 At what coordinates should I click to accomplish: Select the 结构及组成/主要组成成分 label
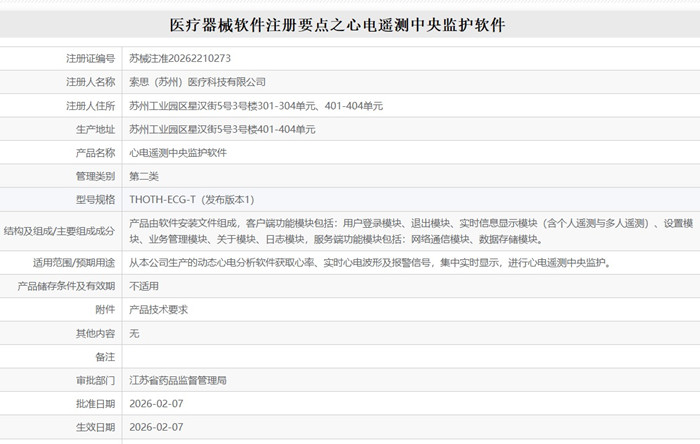[59, 231]
